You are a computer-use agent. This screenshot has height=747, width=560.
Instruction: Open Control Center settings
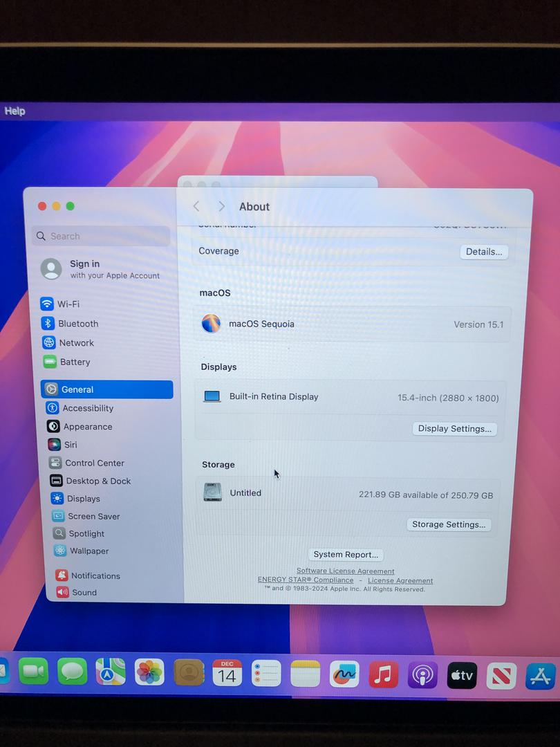click(x=86, y=463)
